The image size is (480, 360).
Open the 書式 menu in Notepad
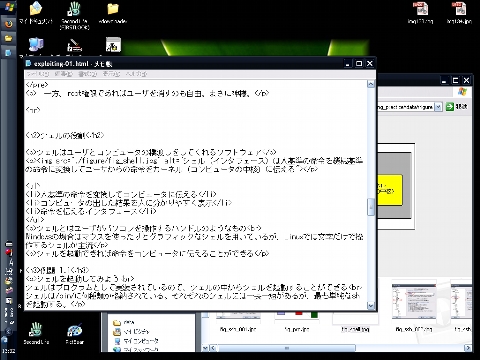[87, 74]
